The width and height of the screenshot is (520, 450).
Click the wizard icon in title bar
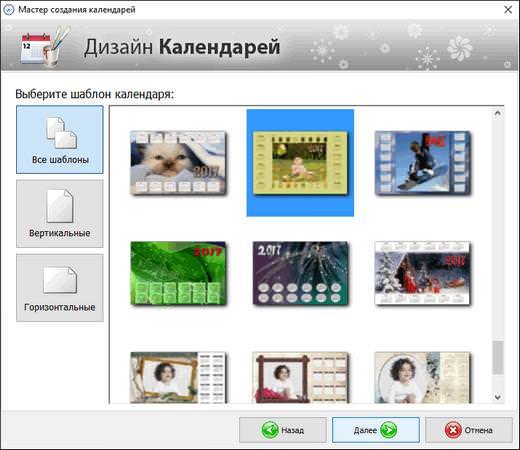[8, 10]
